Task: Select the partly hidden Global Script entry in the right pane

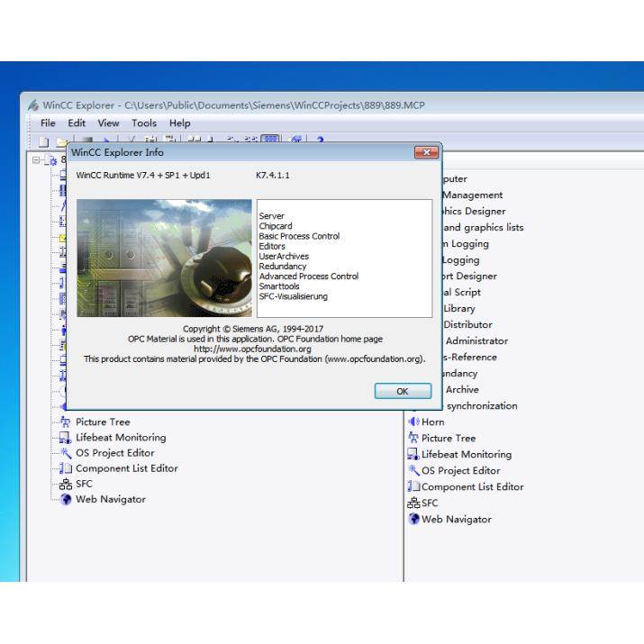Action: point(462,293)
